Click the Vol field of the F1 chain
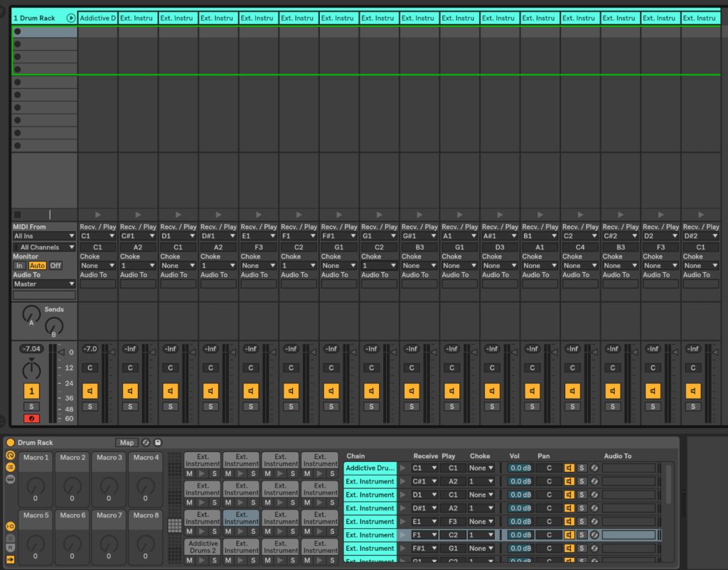The height and width of the screenshot is (570, 728). pos(520,534)
